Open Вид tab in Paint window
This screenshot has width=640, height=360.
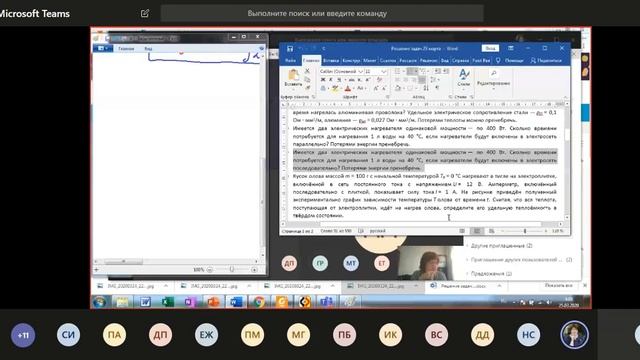pyautogui.click(x=148, y=49)
